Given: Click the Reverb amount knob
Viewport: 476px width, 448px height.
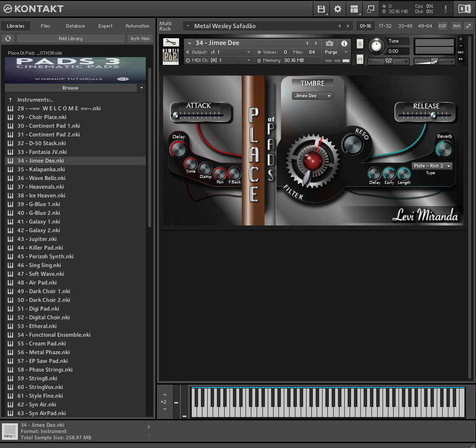Looking at the screenshot, I should coord(445,149).
